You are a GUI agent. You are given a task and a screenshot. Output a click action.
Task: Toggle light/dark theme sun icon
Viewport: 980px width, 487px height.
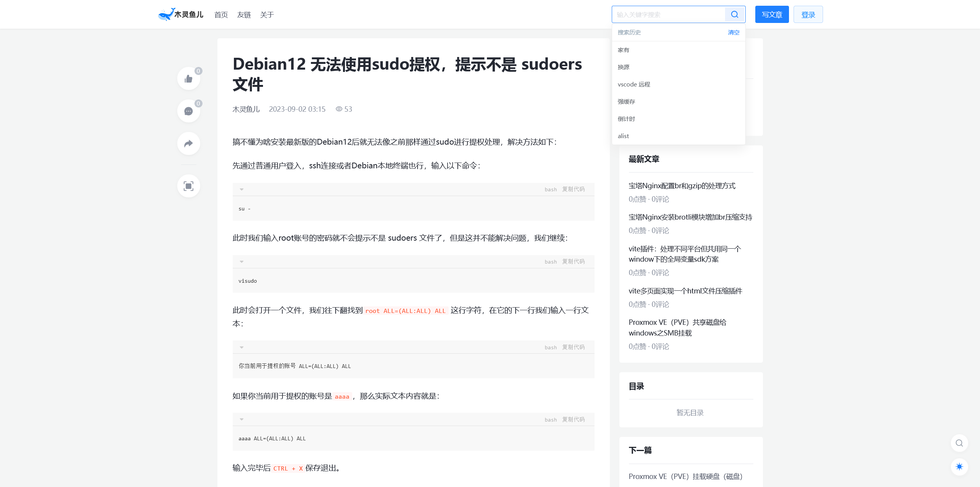pyautogui.click(x=959, y=467)
